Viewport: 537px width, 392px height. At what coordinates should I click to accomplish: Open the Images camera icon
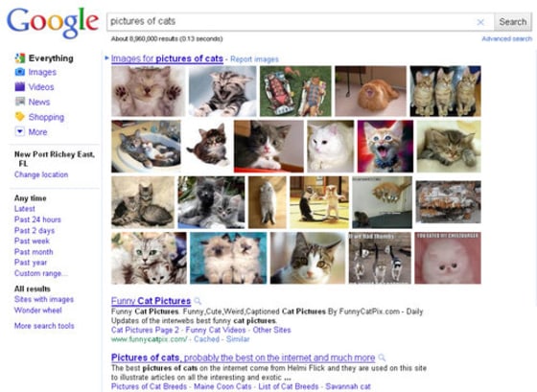tap(20, 72)
